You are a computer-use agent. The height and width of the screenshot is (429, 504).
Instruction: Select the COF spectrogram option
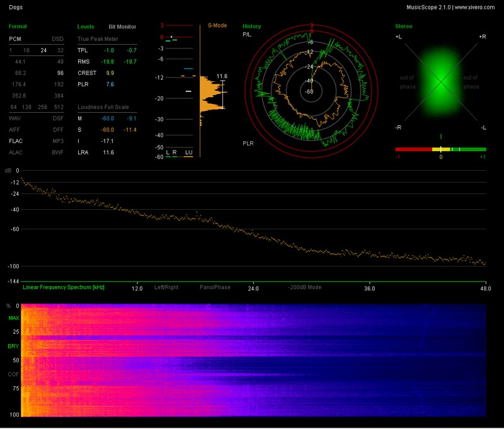13,374
